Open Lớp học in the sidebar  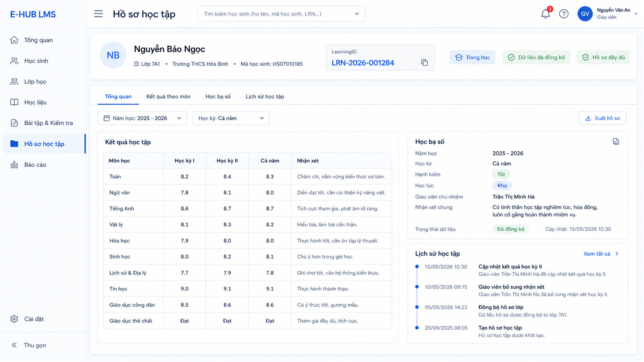click(x=44, y=81)
